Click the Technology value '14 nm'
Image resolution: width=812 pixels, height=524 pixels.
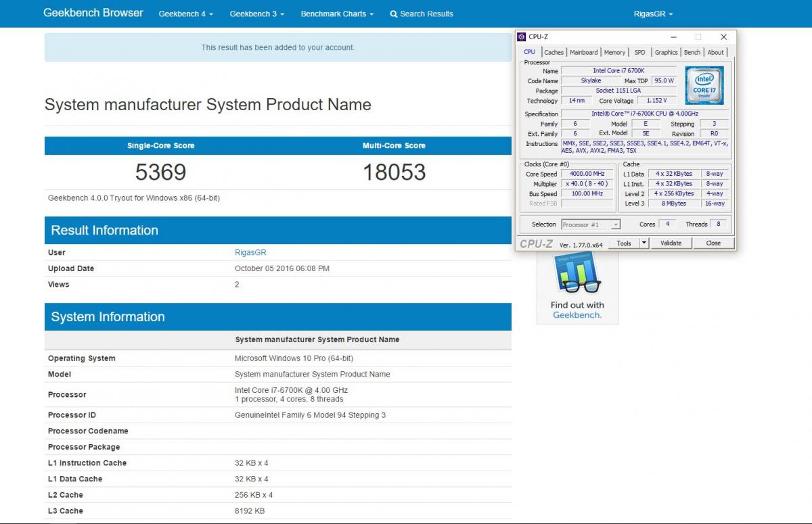click(x=577, y=101)
